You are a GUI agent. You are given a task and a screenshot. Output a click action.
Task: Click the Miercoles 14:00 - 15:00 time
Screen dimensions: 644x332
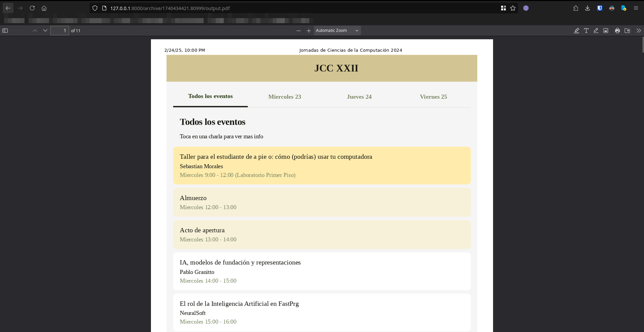click(x=208, y=281)
